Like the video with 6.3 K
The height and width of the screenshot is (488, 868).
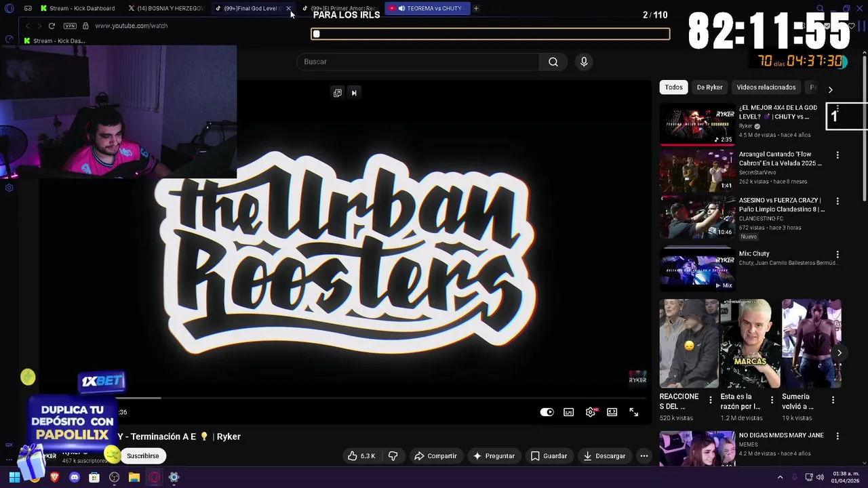click(x=361, y=456)
